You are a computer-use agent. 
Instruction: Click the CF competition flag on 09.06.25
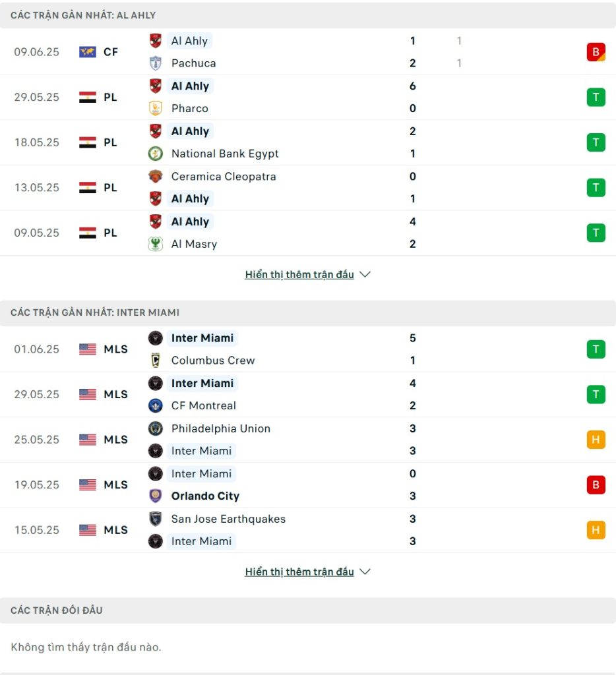(88, 52)
